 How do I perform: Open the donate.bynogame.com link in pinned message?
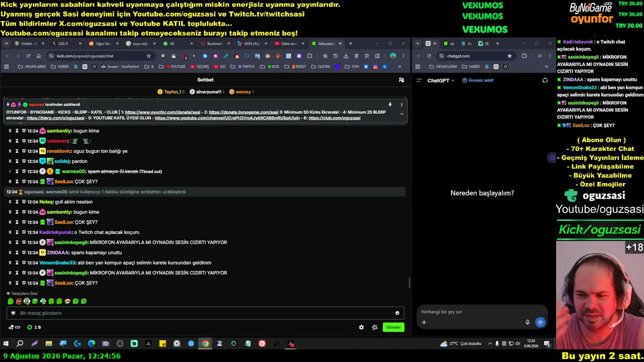(x=244, y=112)
